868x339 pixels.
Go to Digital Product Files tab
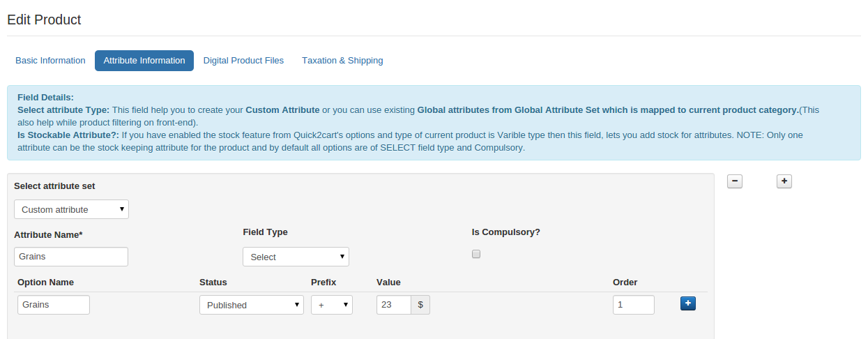coord(243,61)
